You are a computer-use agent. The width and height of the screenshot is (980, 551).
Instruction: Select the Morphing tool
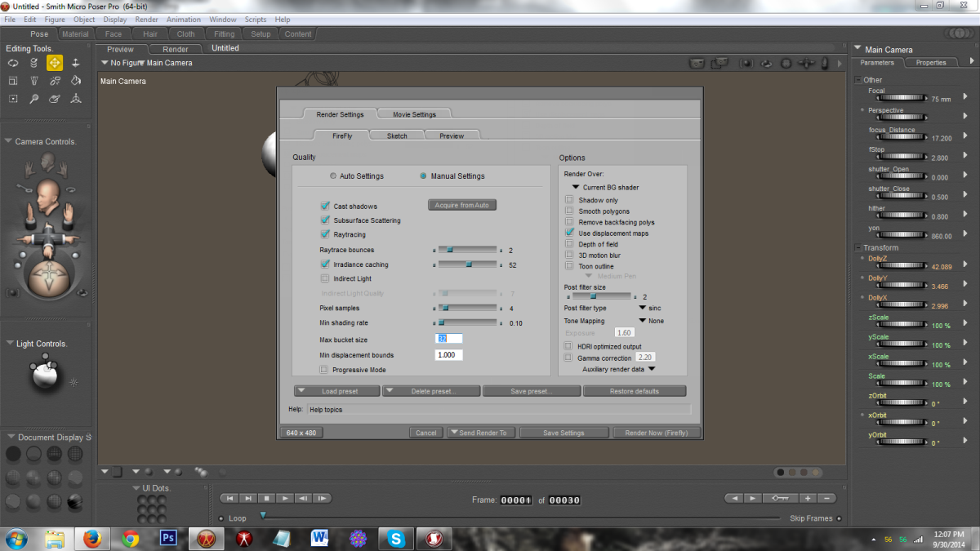[55, 99]
